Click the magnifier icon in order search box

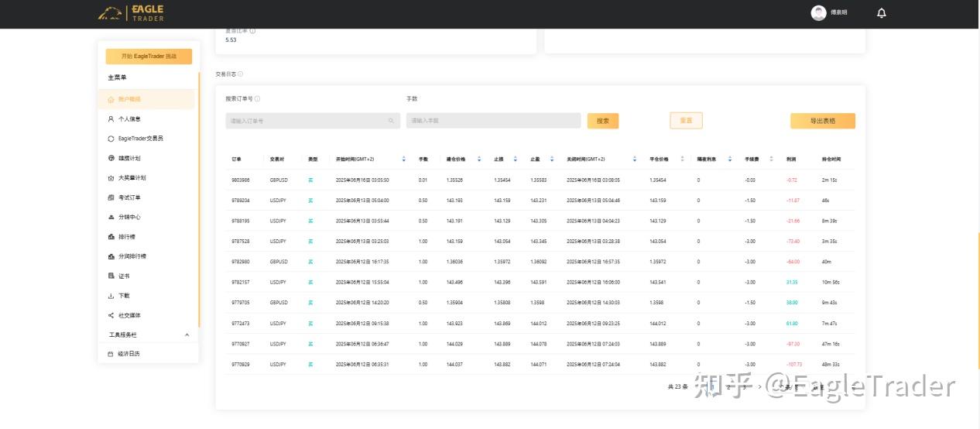tap(391, 121)
